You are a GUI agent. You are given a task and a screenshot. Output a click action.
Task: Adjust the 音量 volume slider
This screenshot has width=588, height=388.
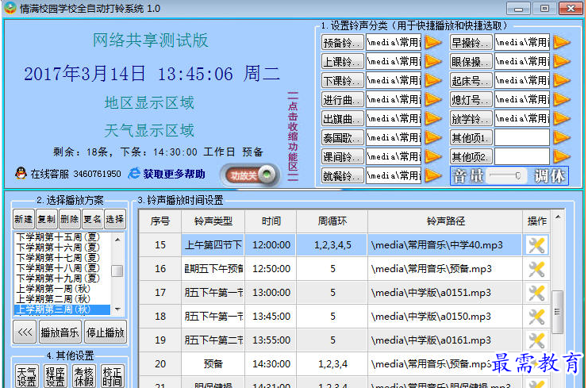pyautogui.click(x=505, y=175)
